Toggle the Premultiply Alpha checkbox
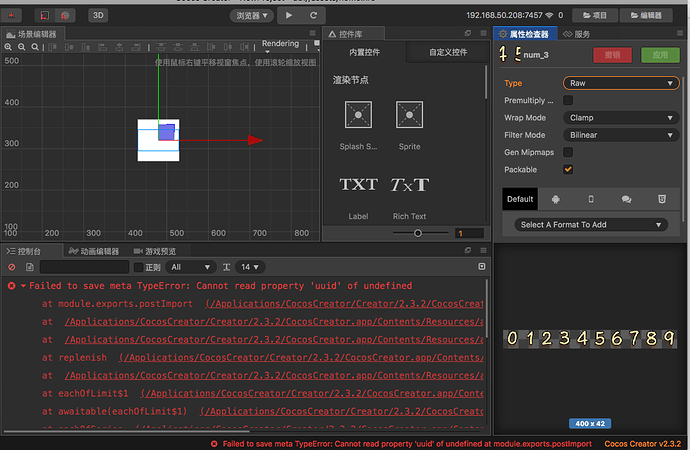The height and width of the screenshot is (450, 690). [x=568, y=100]
